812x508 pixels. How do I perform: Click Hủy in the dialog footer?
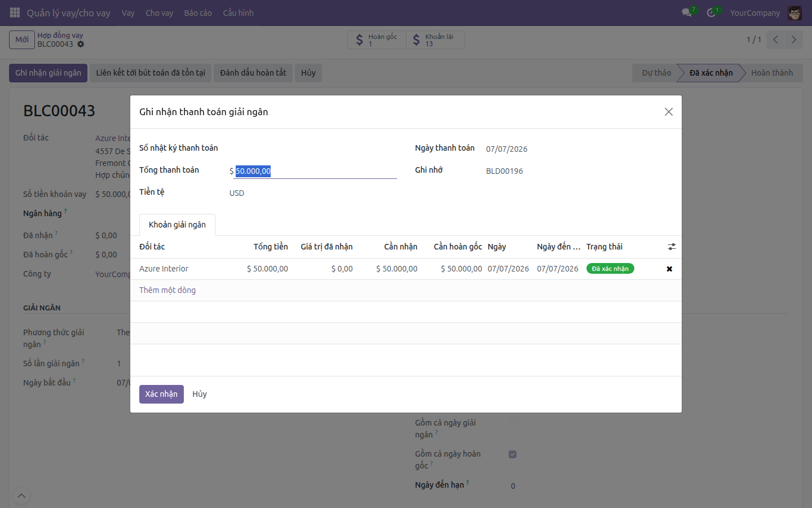point(200,394)
